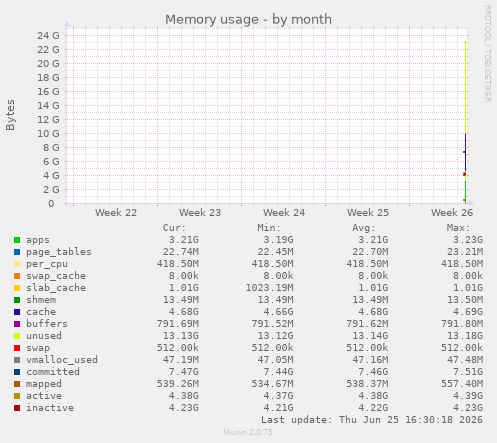This screenshot has height=443, width=497.
Task: Click the '24 G' y-axis label
Action: pyautogui.click(x=48, y=35)
